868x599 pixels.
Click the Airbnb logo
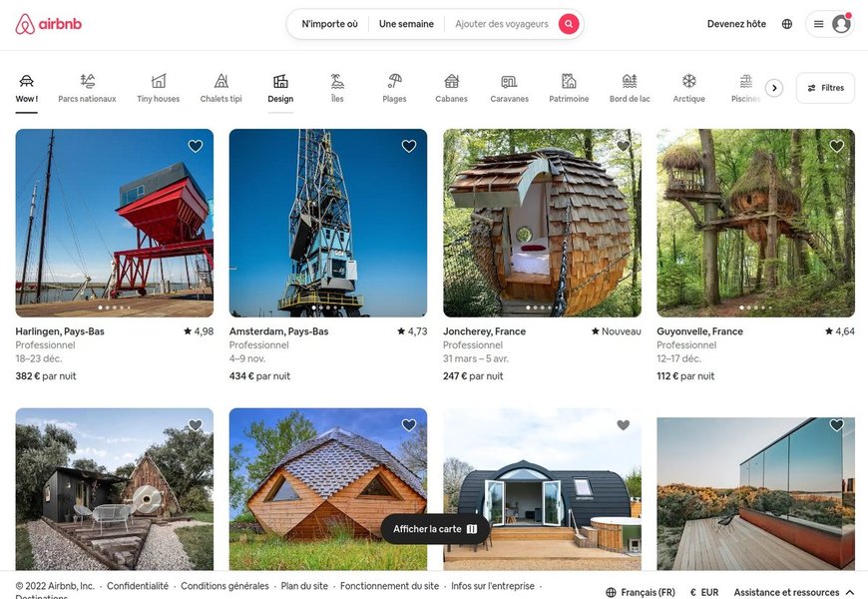click(48, 24)
